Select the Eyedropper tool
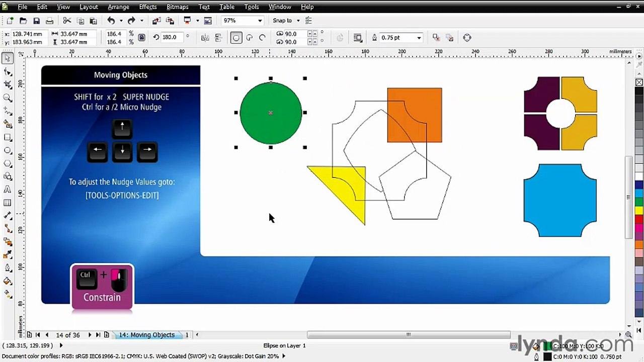This screenshot has width=644, height=362. tap(8, 255)
